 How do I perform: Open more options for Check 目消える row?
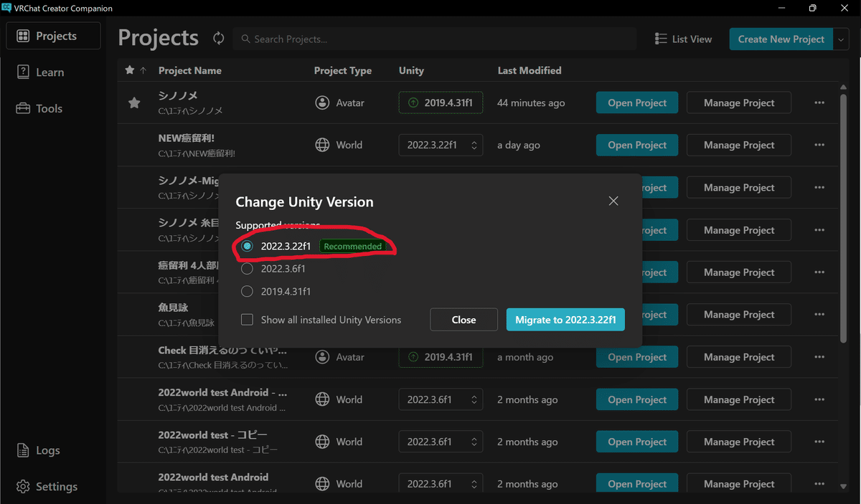click(x=819, y=357)
